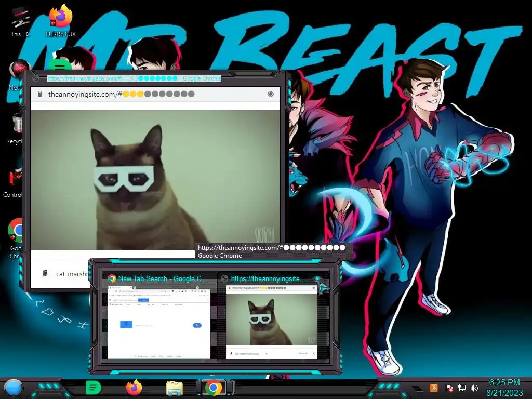Click the Chrome taskbar button

(x=214, y=388)
